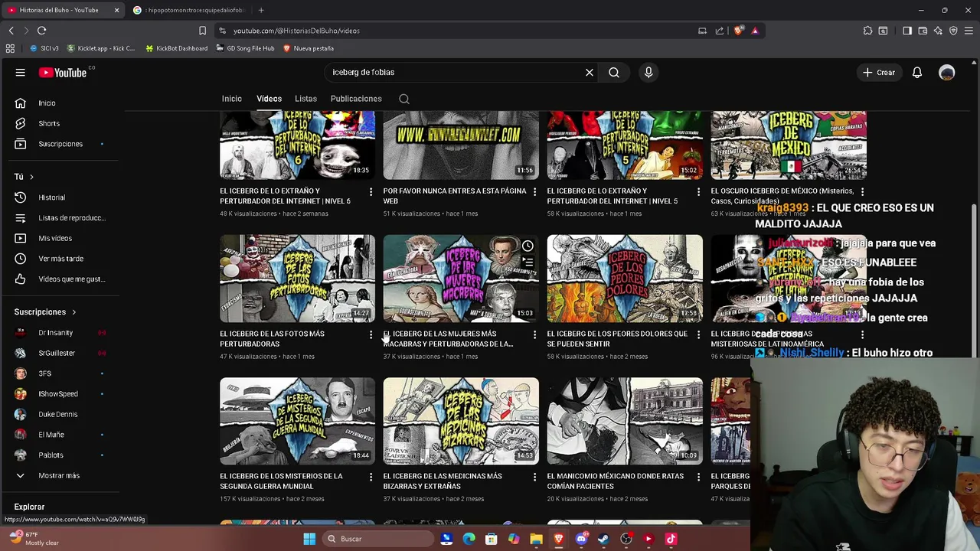Click the magnifier search button
The width and height of the screenshot is (980, 551).
click(x=614, y=72)
